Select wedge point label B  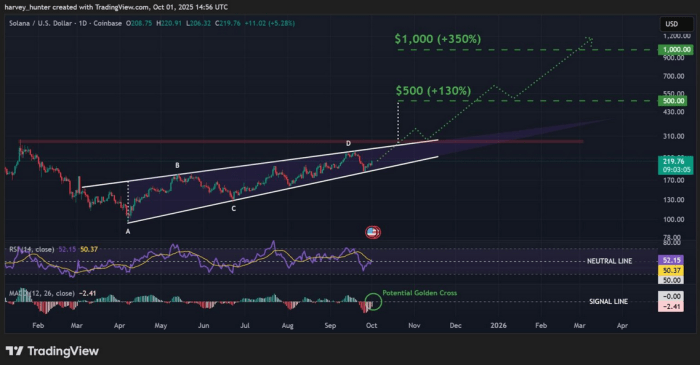click(177, 166)
